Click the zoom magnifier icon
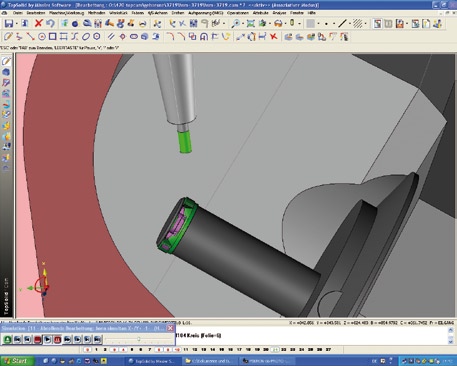 point(236,23)
